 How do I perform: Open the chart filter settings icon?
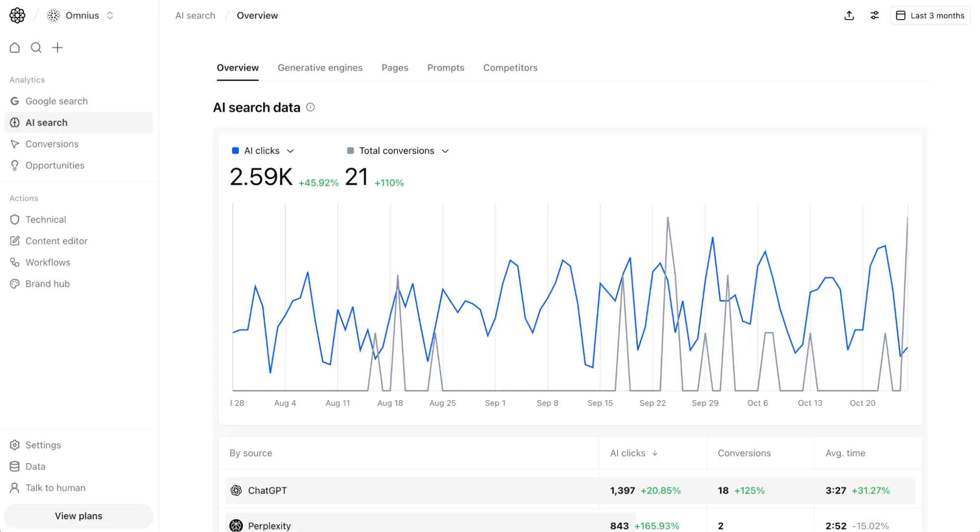[x=875, y=15]
